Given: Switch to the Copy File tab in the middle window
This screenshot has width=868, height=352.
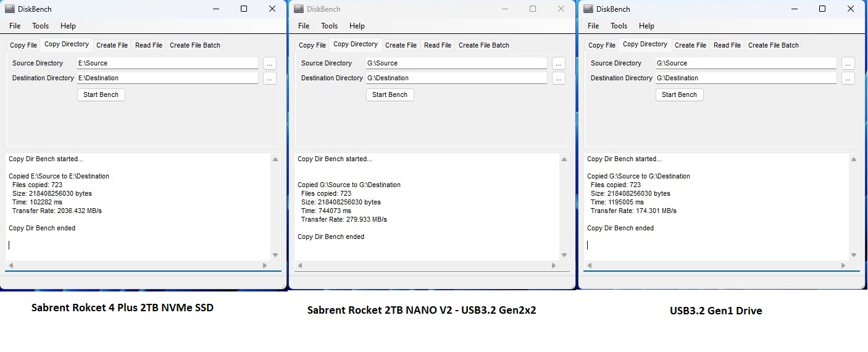Looking at the screenshot, I should coord(312,45).
